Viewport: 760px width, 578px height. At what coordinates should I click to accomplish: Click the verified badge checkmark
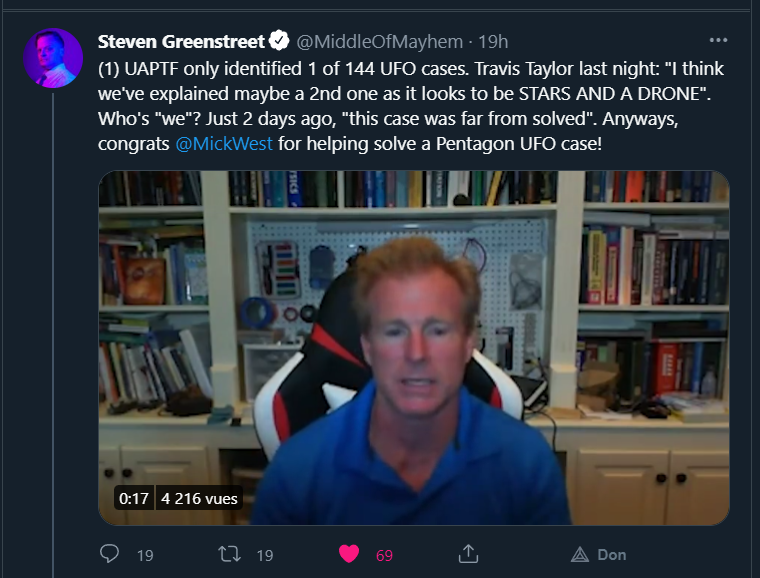(279, 41)
